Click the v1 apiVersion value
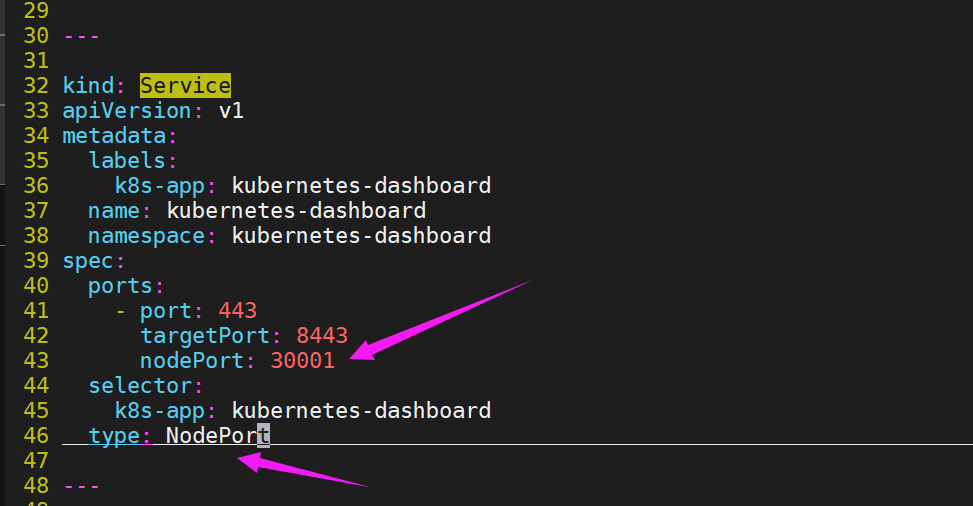 231,111
